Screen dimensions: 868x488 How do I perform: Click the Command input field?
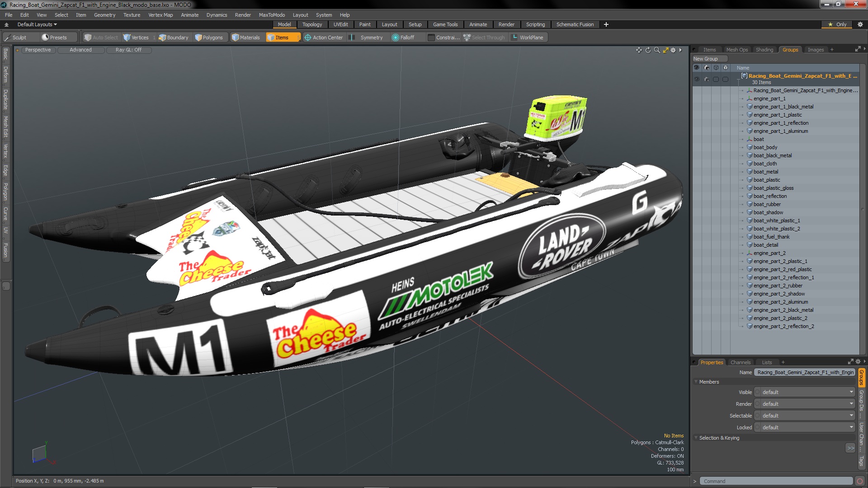tap(776, 481)
